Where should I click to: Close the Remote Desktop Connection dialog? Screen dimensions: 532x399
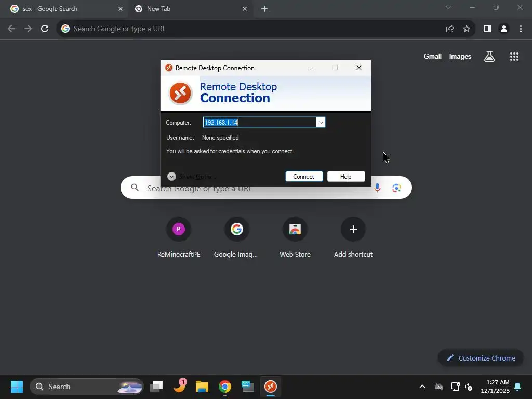(x=358, y=68)
